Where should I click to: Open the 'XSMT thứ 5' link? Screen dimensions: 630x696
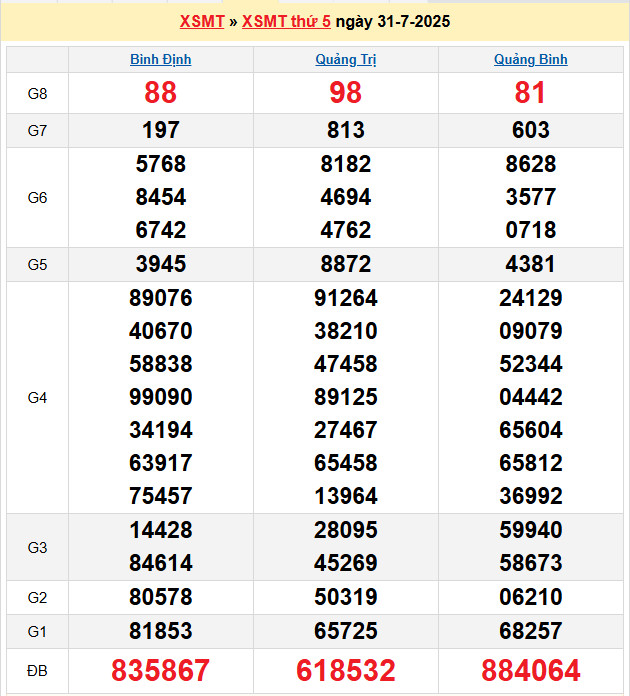[286, 21]
